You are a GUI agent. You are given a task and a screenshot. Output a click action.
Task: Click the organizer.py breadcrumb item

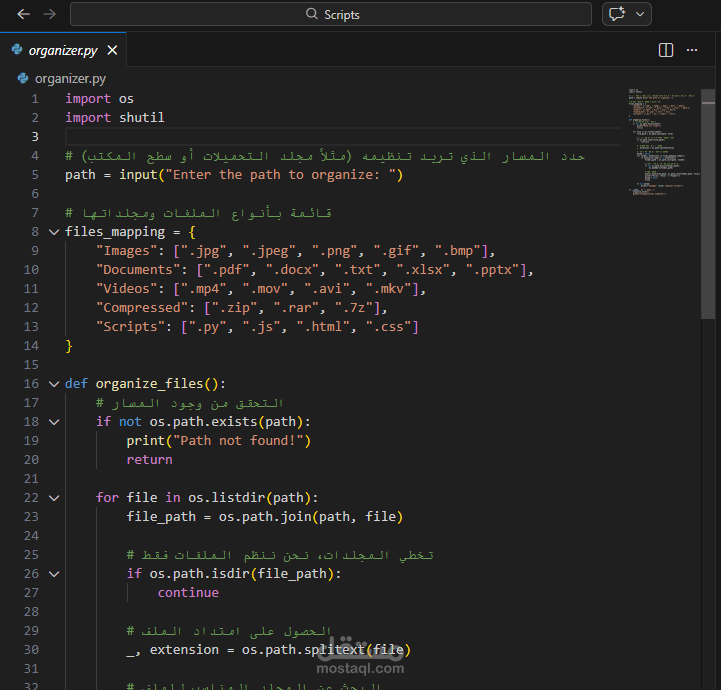(70, 78)
